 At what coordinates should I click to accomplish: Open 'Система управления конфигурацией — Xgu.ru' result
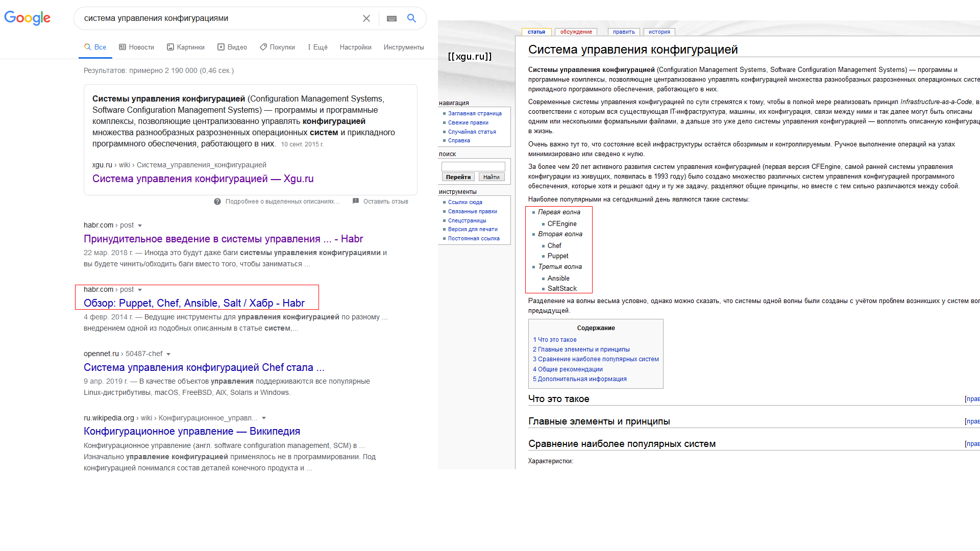203,179
